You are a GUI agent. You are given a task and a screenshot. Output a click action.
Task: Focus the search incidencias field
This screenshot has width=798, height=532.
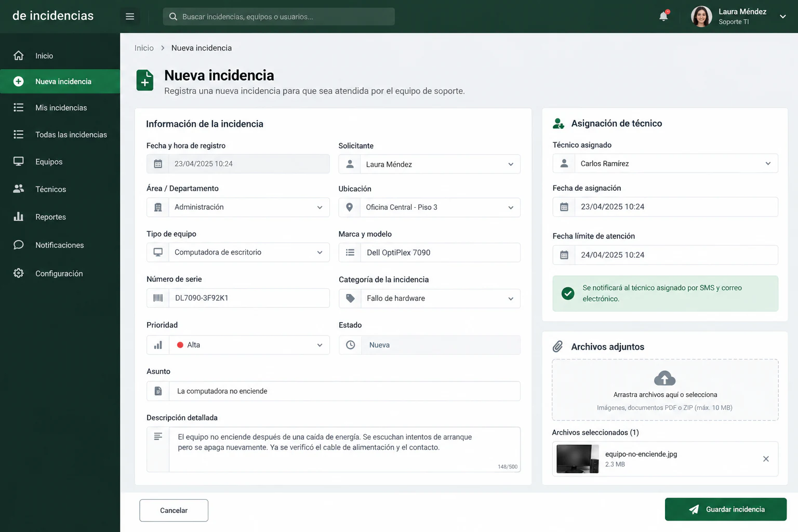point(279,17)
